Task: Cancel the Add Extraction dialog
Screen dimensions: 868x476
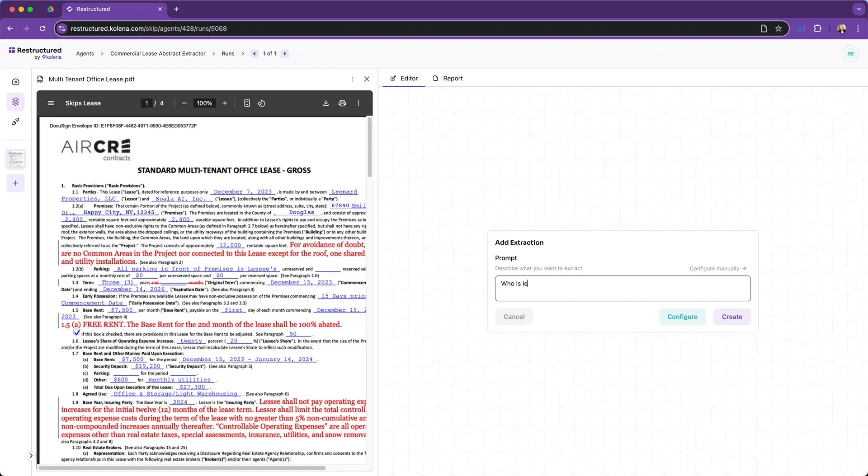Action: [514, 317]
